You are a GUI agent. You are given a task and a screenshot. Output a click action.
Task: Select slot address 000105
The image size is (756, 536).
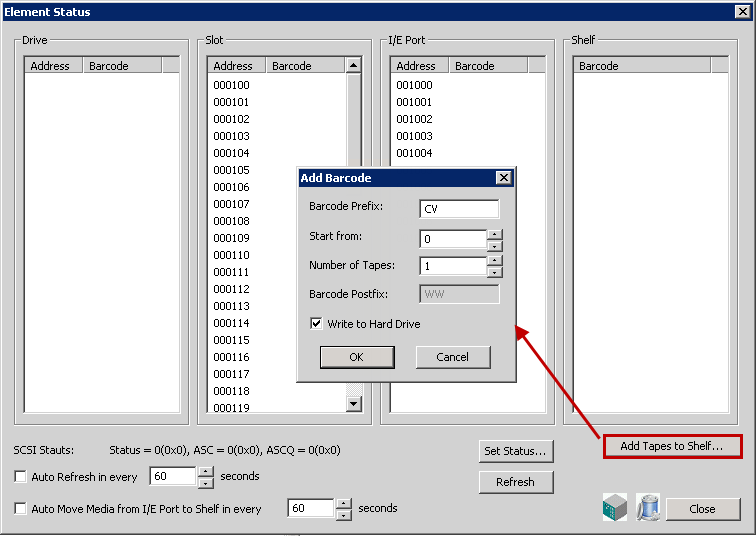pyautogui.click(x=231, y=170)
